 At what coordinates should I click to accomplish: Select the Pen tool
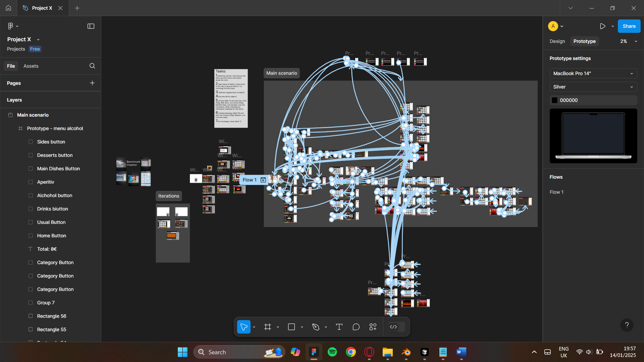[316, 327]
